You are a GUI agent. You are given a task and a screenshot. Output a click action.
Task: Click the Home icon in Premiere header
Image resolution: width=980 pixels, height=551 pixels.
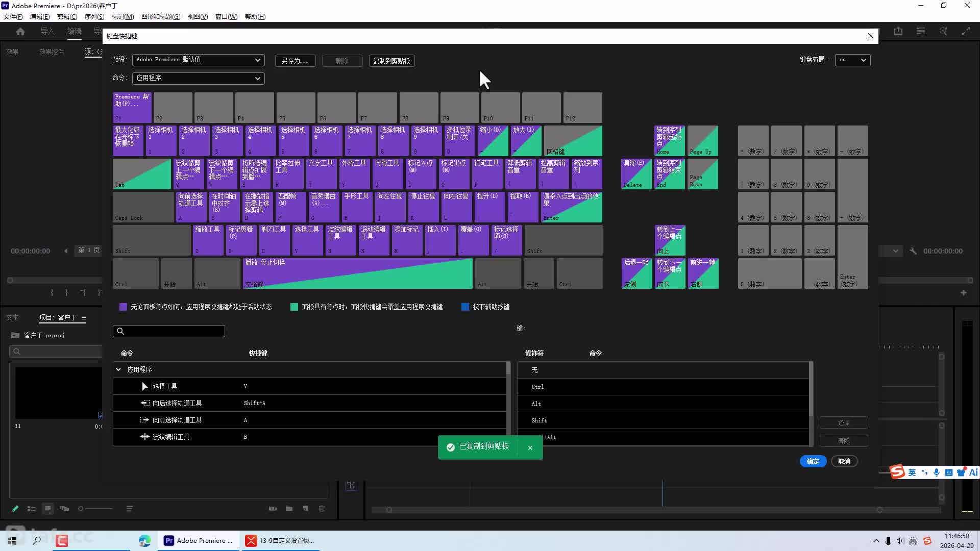(20, 31)
